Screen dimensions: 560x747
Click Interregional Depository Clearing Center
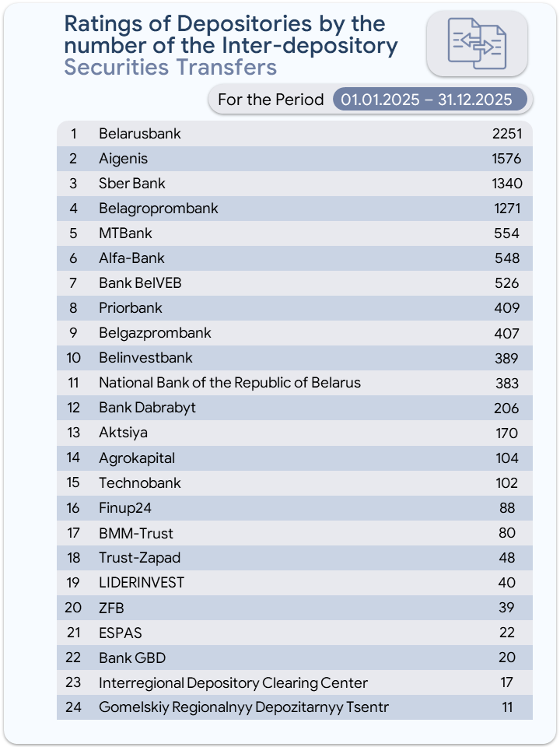pos(233,682)
